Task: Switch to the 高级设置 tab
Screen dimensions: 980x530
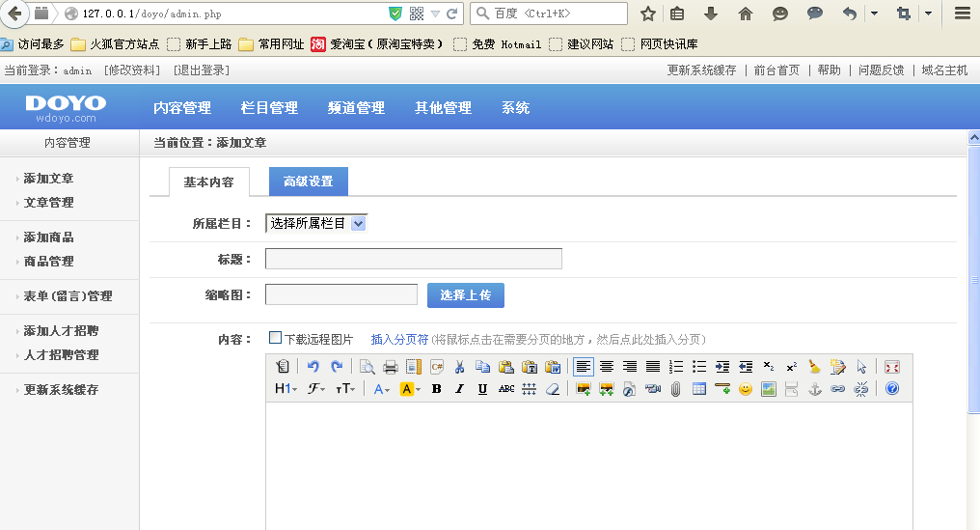Action: click(x=308, y=181)
